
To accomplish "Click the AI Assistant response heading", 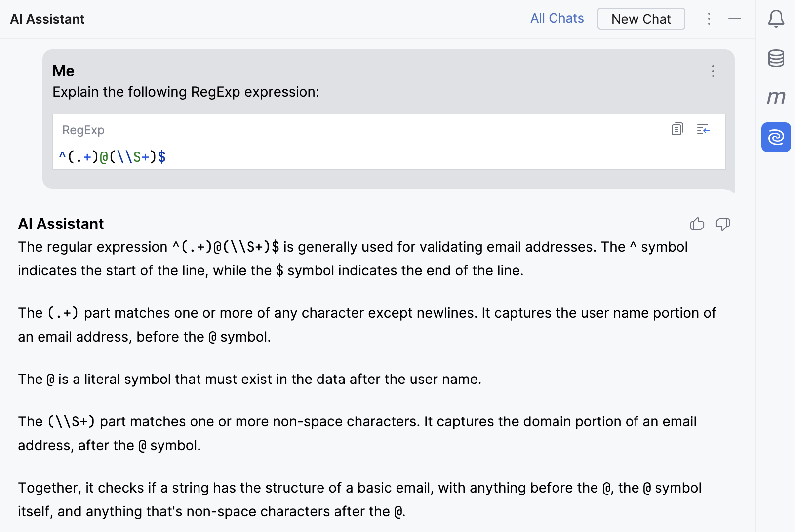I will pyautogui.click(x=61, y=224).
